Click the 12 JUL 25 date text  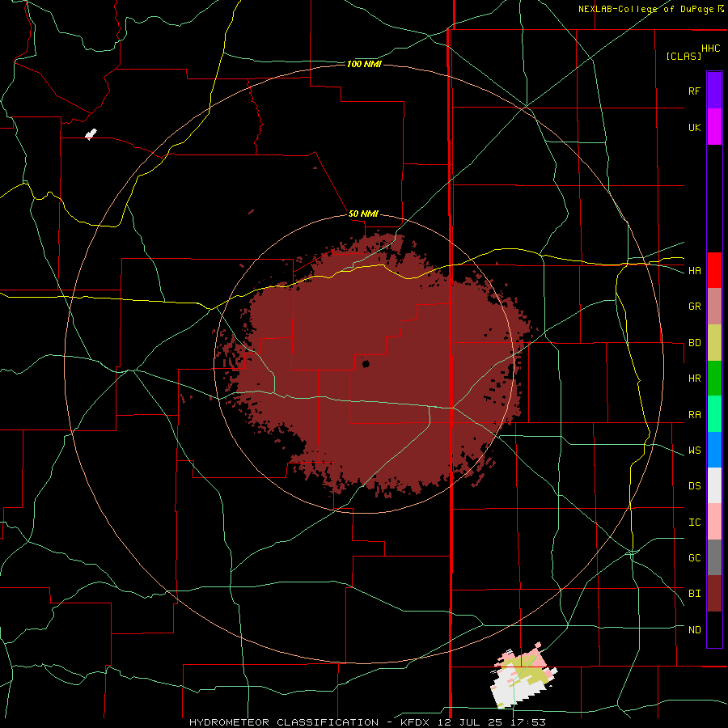coord(470,722)
